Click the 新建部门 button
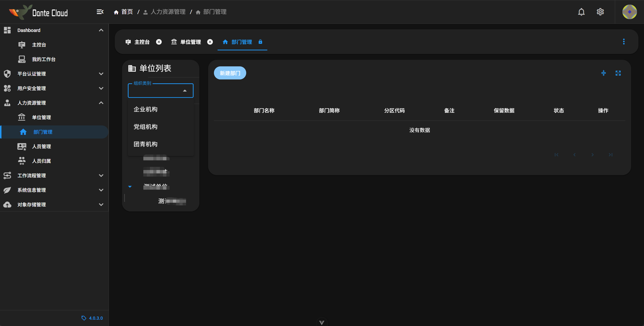 coord(230,73)
